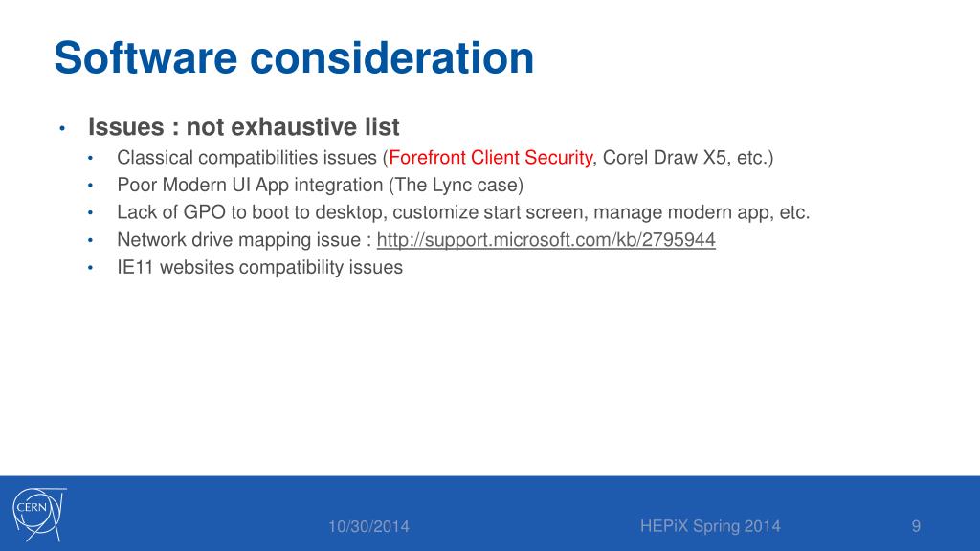Click the red 'Forefront Client Security' text

coord(491,158)
